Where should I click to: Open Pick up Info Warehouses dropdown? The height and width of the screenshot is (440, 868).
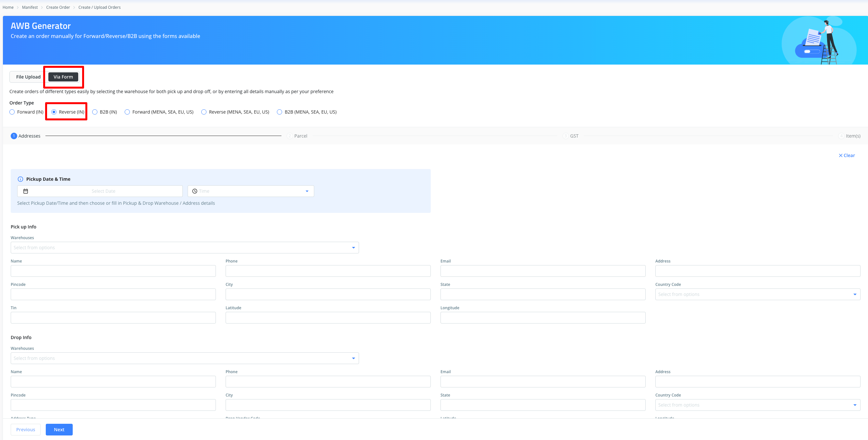point(184,248)
